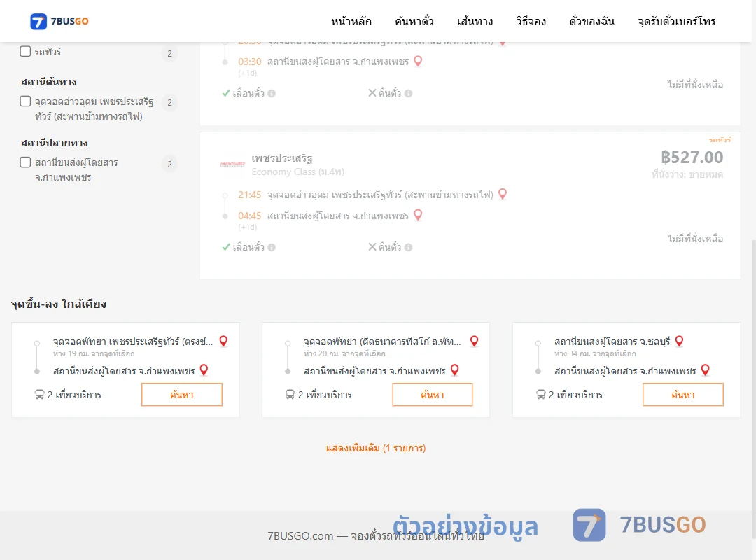Tick the จุดจอดอ่าวอุดม origin station checkbox
Screen dimensions: 756x560
click(x=25, y=101)
